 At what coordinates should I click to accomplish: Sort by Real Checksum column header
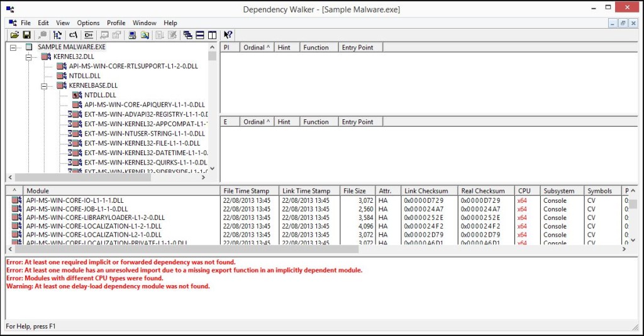(x=486, y=191)
